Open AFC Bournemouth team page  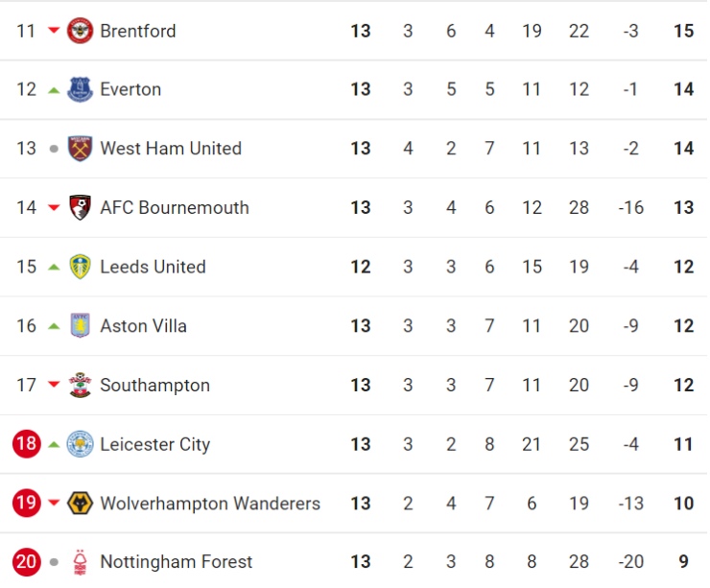pos(175,208)
